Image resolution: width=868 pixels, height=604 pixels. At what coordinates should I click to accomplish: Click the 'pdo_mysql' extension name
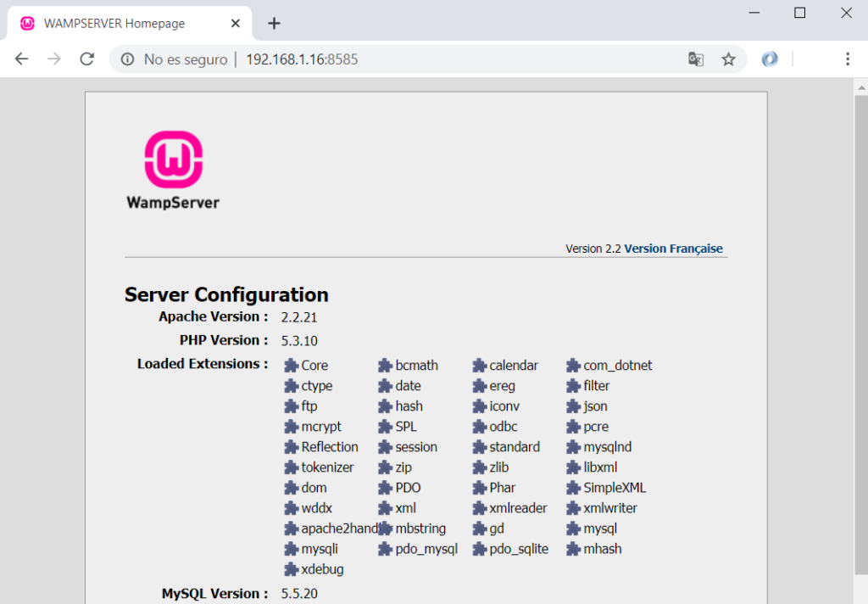coord(427,549)
